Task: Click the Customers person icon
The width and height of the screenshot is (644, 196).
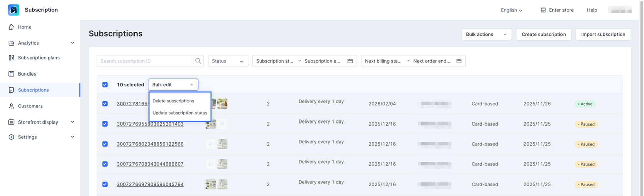Action: tap(11, 106)
